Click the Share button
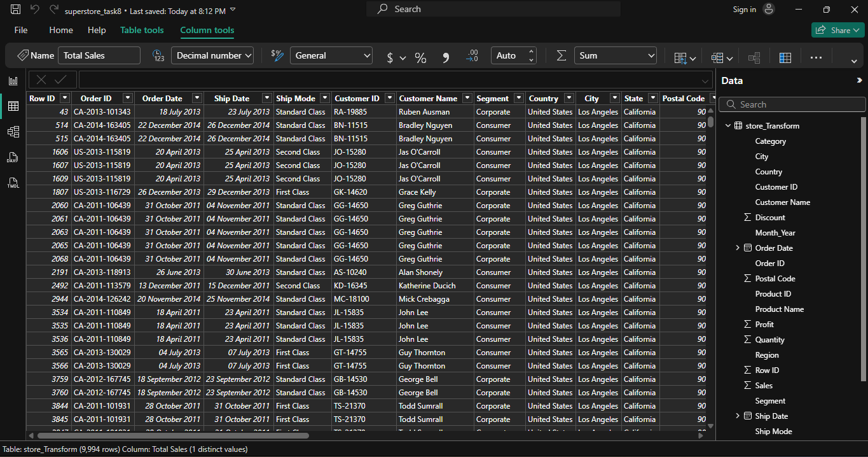Viewport: 868px width, 457px height. point(837,29)
